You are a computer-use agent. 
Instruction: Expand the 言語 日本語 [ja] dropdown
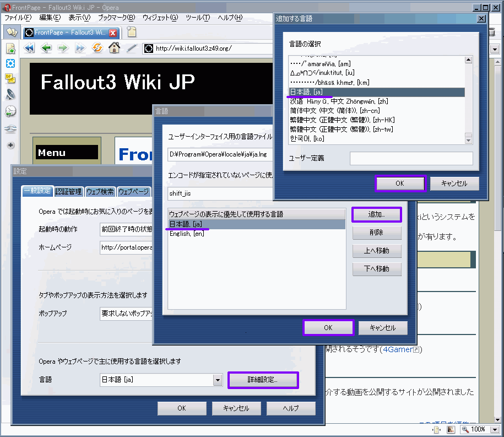(x=216, y=380)
